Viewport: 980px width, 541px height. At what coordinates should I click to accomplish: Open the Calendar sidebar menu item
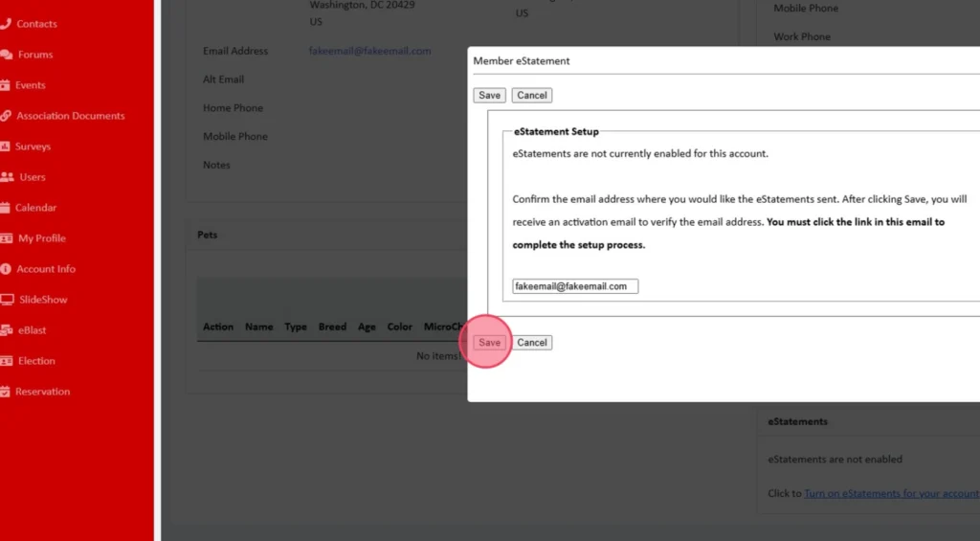pos(35,208)
